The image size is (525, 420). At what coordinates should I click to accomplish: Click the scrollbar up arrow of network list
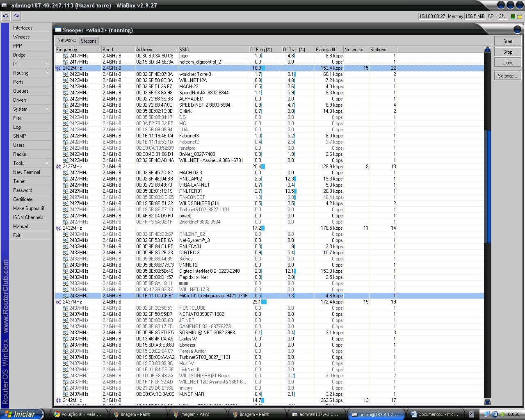click(487, 49)
